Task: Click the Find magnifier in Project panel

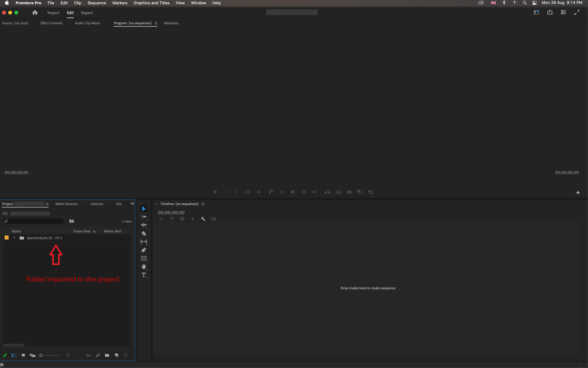Action: click(x=98, y=355)
